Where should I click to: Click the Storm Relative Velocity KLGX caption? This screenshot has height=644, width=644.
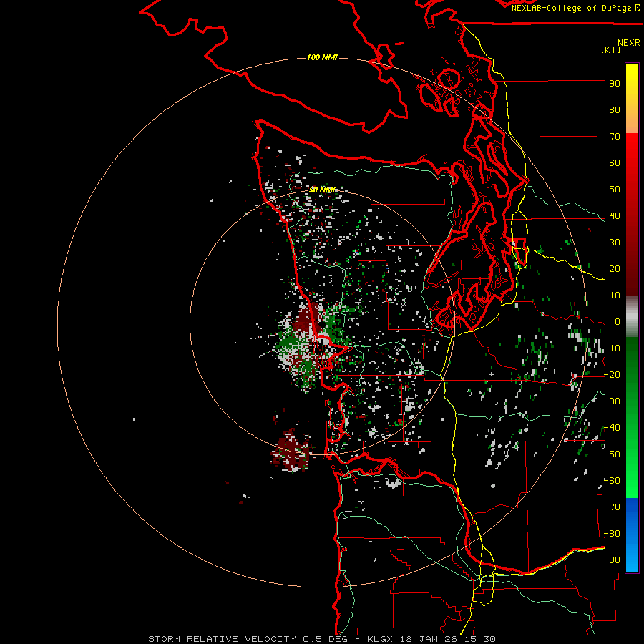tap(322, 639)
